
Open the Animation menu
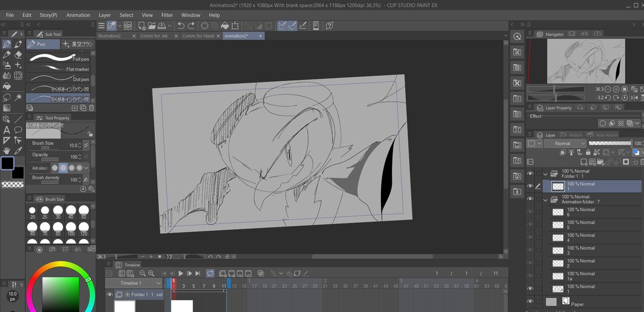click(78, 15)
